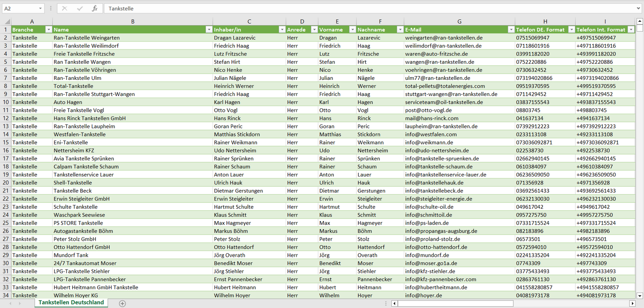Expand the formula bar with chevron
644x308 pixels.
tap(639, 8)
